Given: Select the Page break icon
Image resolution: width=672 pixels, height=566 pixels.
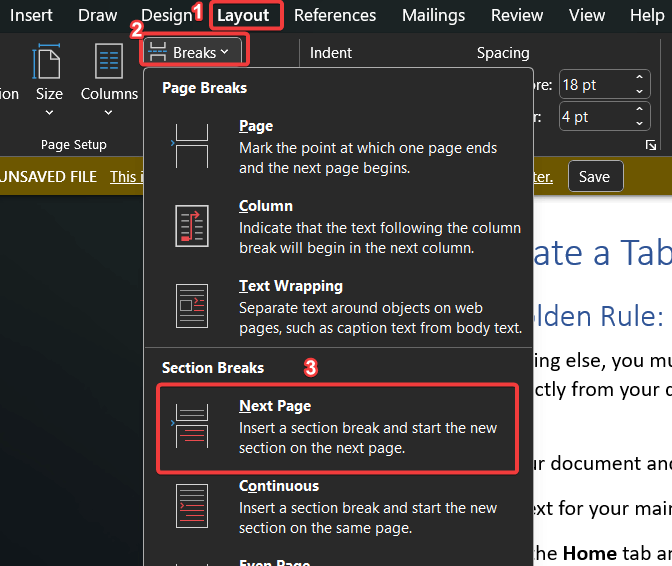Looking at the screenshot, I should tap(191, 146).
